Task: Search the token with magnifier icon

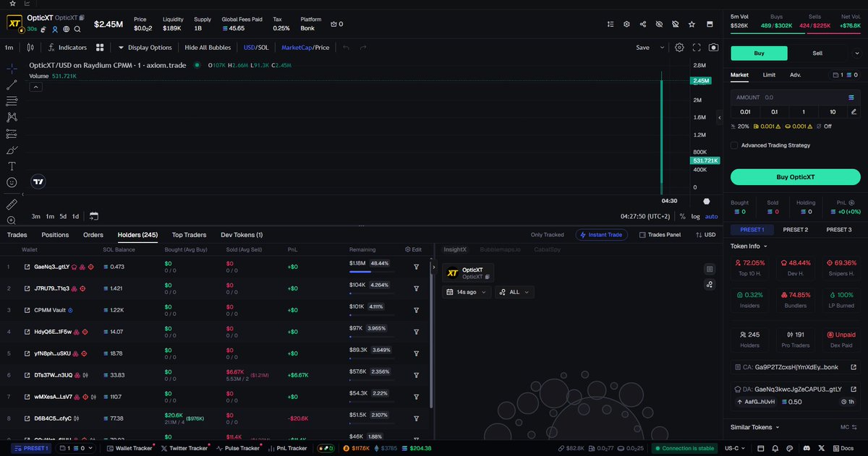Action: [77, 30]
